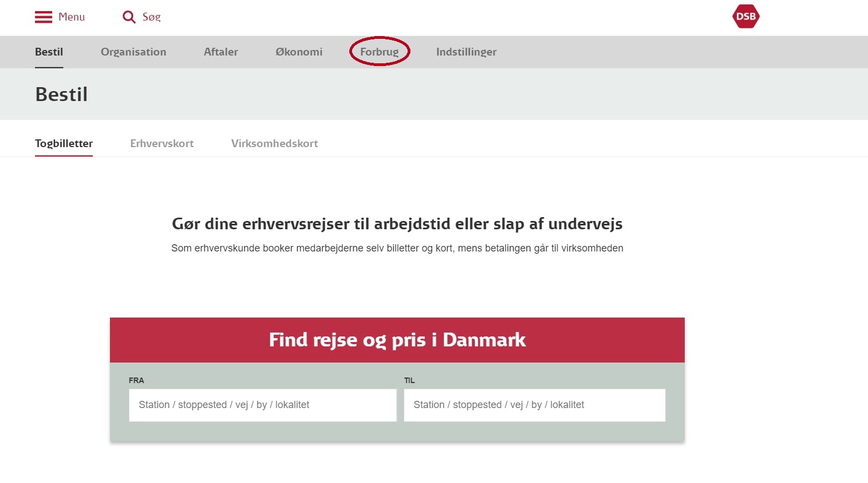Click the TIL field label
The height and width of the screenshot is (483, 868).
(x=409, y=380)
